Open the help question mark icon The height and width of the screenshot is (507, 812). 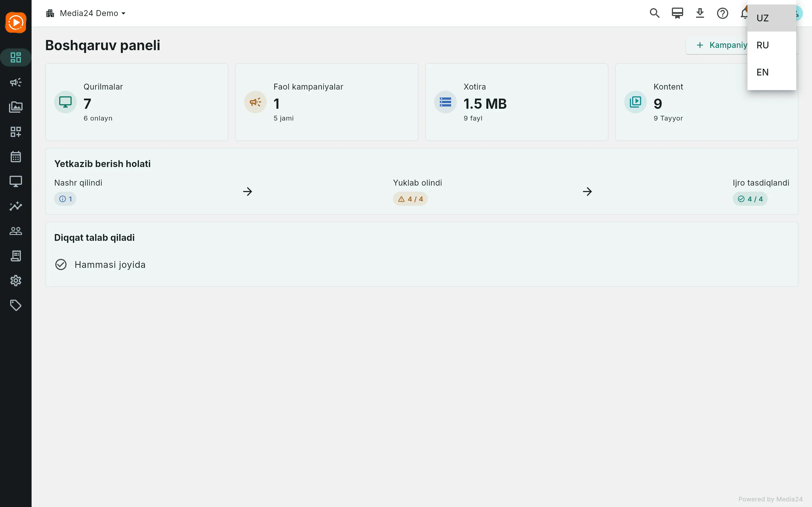(722, 14)
